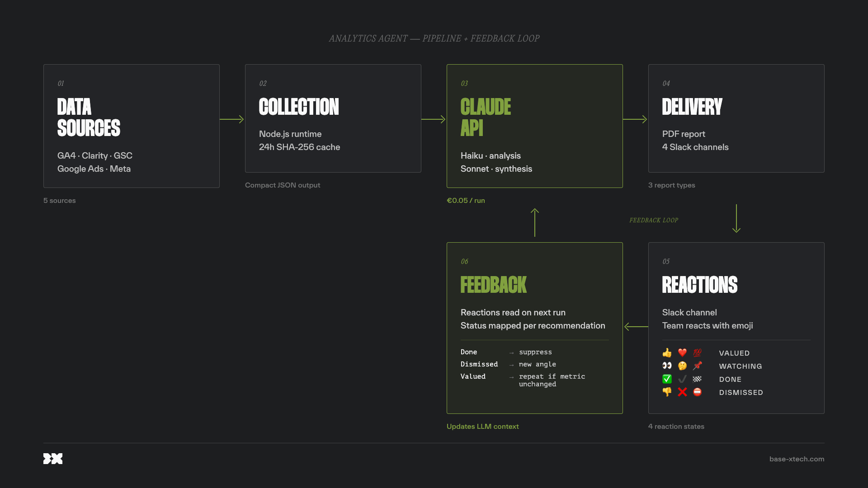Click the 'Sonnet · synthesis' text
868x488 pixels.
tap(496, 169)
